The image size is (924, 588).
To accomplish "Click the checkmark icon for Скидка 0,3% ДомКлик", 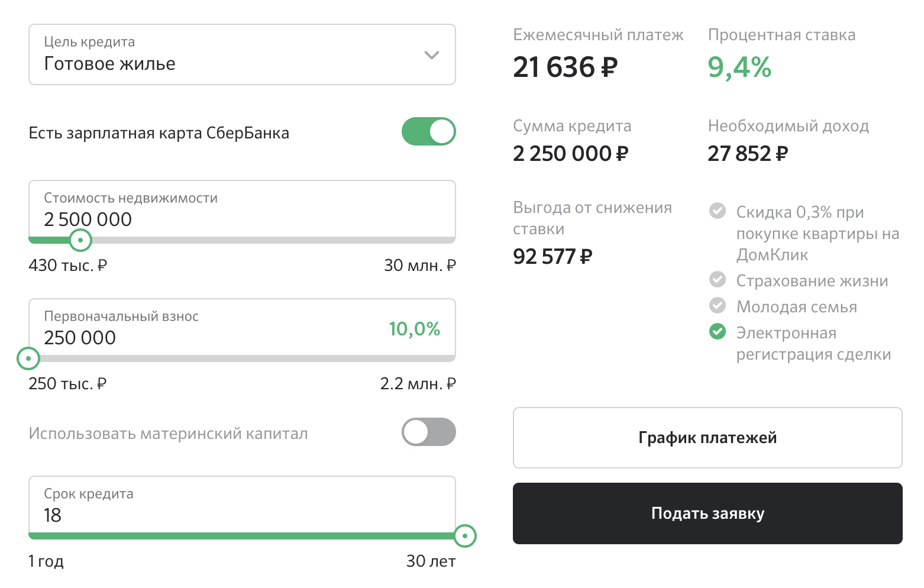I will click(718, 211).
